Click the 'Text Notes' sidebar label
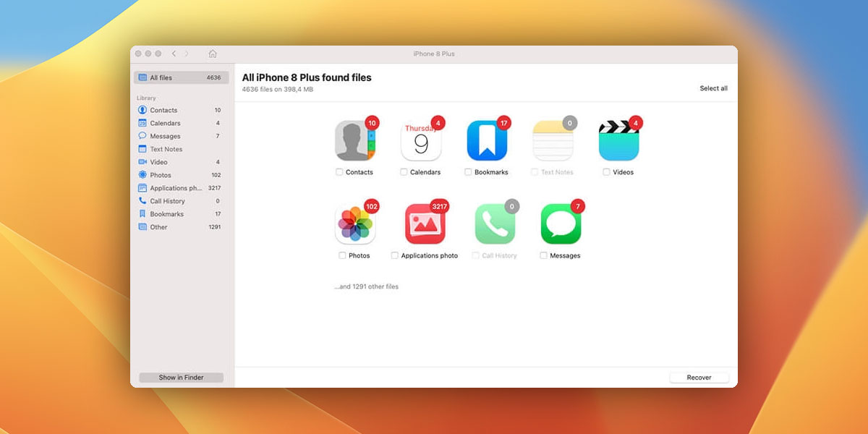Viewport: 868px width, 434px height. (166, 149)
